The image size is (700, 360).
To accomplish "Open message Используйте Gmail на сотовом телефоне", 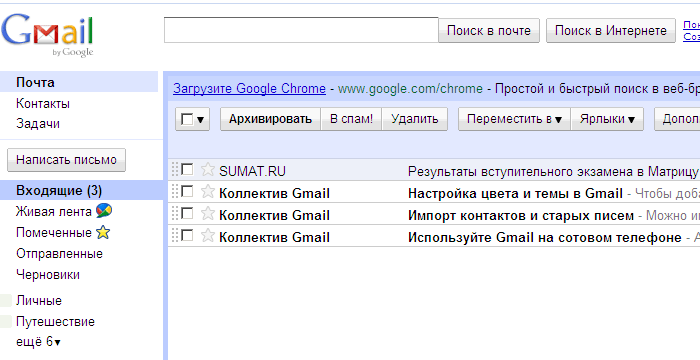I will (545, 237).
